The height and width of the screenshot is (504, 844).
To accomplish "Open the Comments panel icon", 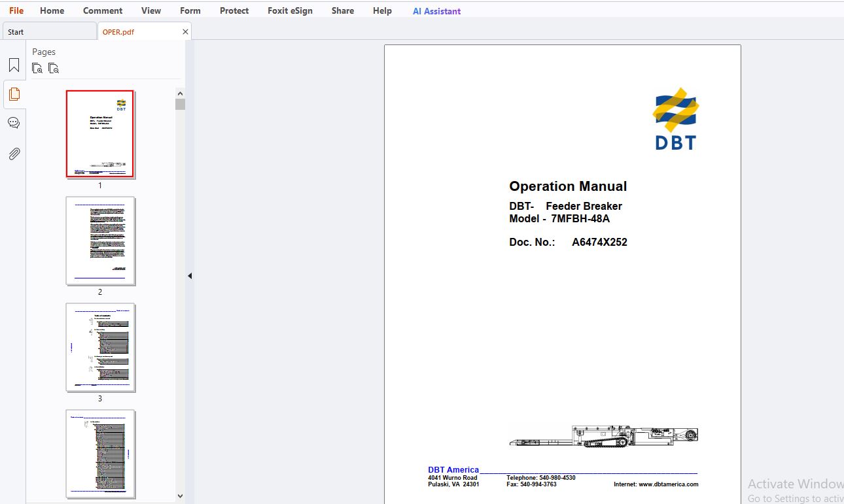I will (x=14, y=123).
